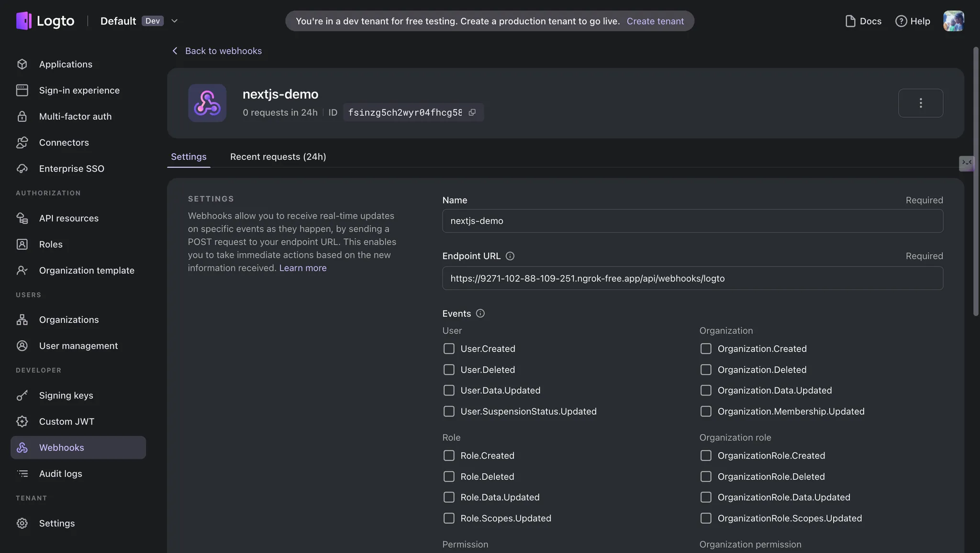Image resolution: width=980 pixels, height=553 pixels.
Task: Collapse the settings panel with the arrow
Action: coord(967,163)
